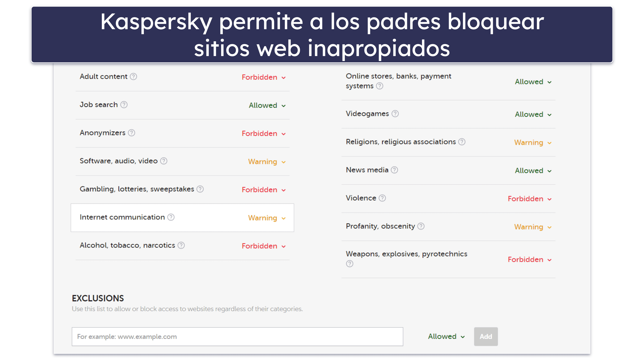
Task: Click the News media category label
Action: pyautogui.click(x=367, y=170)
